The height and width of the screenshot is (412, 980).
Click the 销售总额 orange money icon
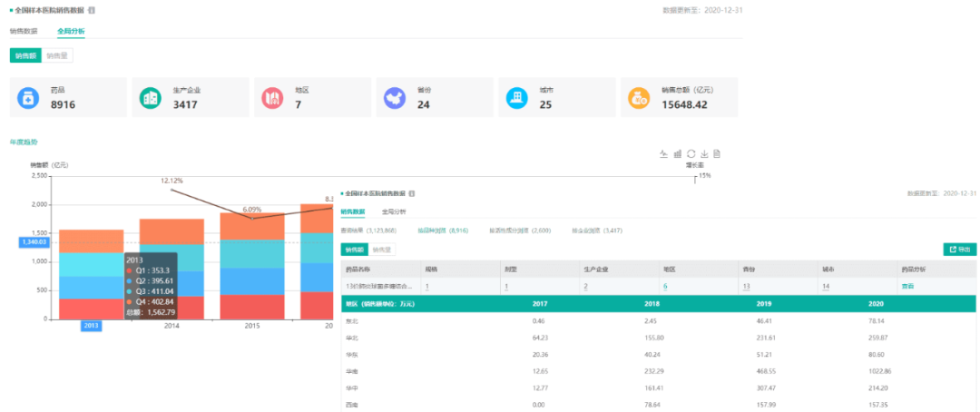pyautogui.click(x=639, y=98)
